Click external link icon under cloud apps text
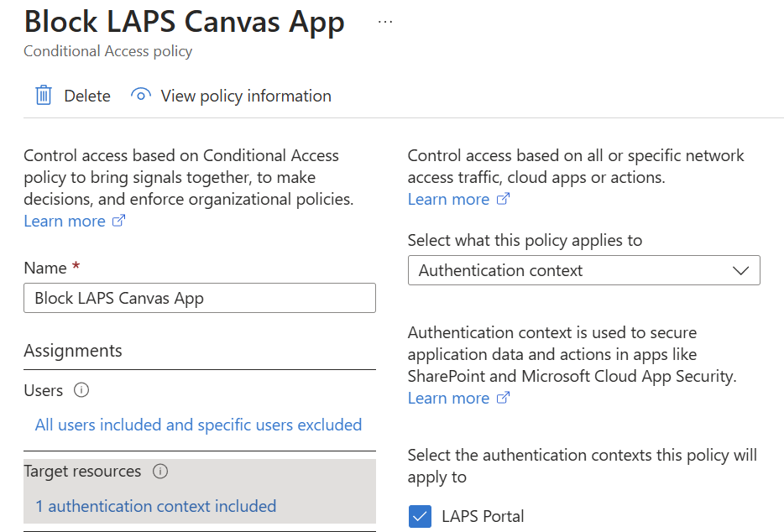This screenshot has width=784, height=532. (503, 200)
